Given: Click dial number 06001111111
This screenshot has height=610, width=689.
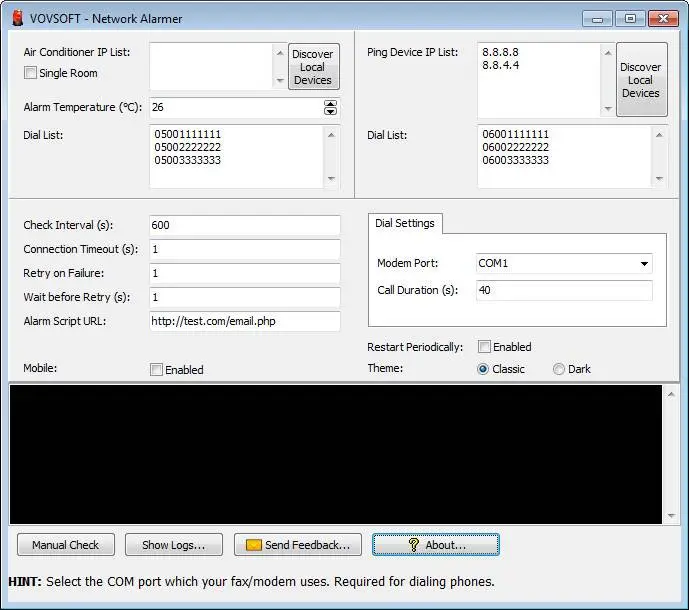Looking at the screenshot, I should (515, 134).
